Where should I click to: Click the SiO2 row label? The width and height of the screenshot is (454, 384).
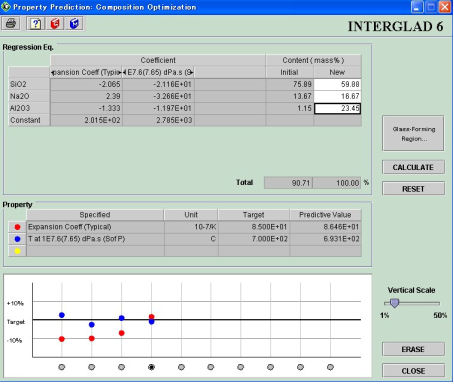coord(29,84)
